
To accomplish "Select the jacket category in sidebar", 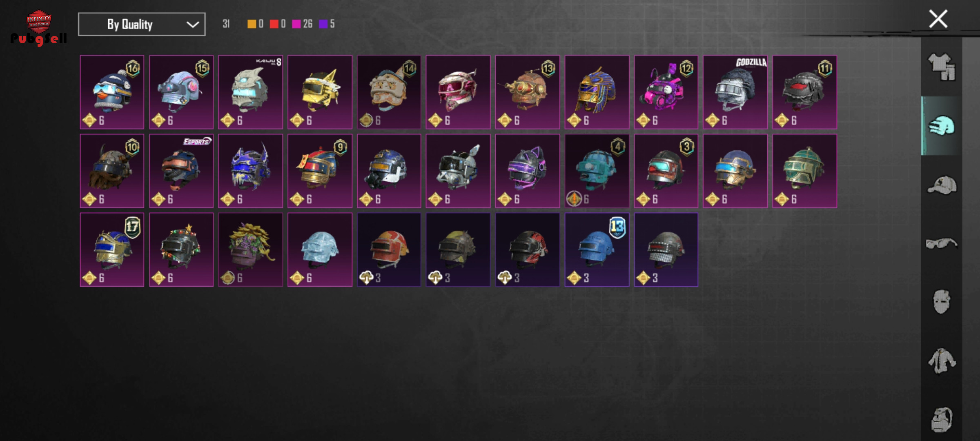I will [x=941, y=361].
